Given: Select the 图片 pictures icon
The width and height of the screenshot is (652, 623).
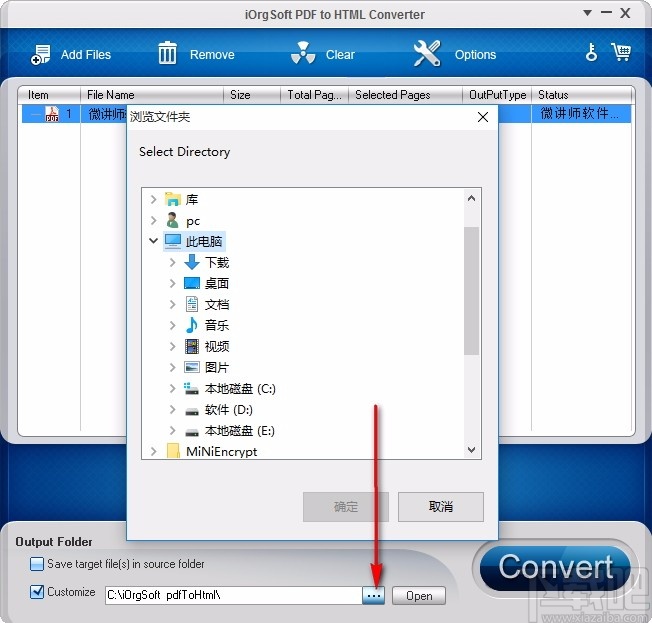Looking at the screenshot, I should click(192, 367).
